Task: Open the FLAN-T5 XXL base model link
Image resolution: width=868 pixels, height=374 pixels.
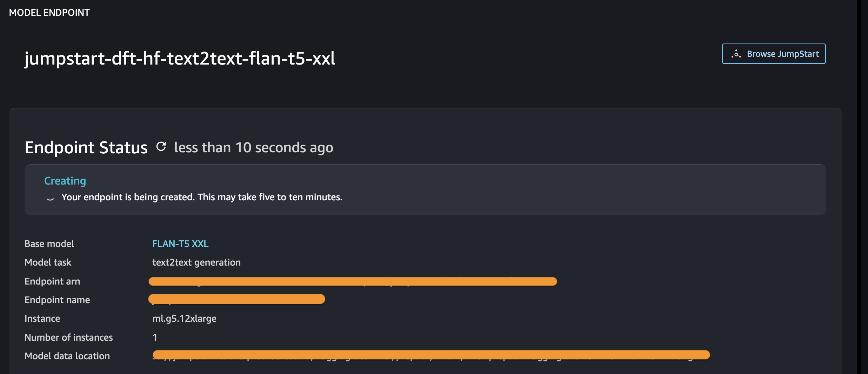Action: [180, 243]
